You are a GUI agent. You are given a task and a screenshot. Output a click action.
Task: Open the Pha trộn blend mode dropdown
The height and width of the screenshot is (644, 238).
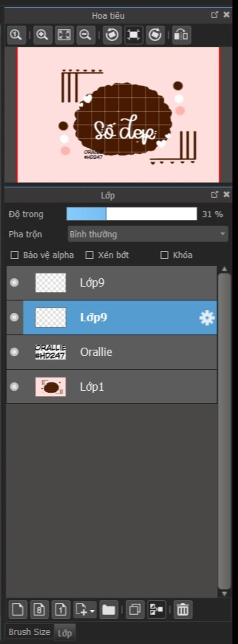click(148, 234)
